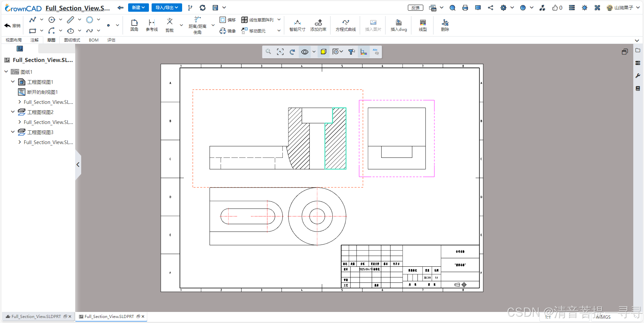The image size is (644, 323).
Task: Select the MMGS units status entry
Action: pyautogui.click(x=603, y=317)
